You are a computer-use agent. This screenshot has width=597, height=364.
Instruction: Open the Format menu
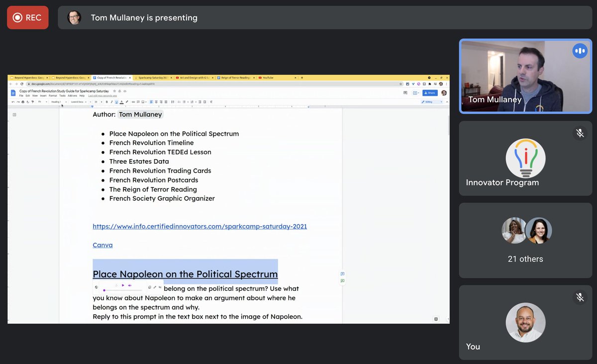tap(53, 96)
